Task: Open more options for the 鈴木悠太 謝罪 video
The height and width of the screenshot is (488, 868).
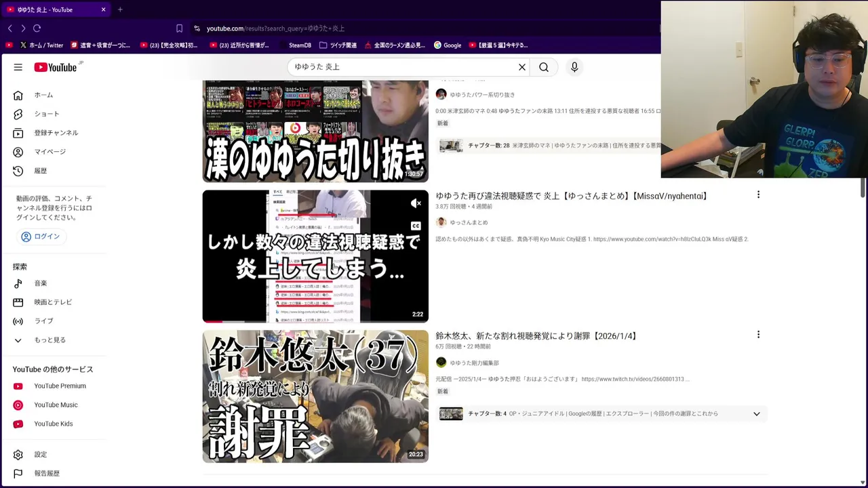Action: click(758, 335)
